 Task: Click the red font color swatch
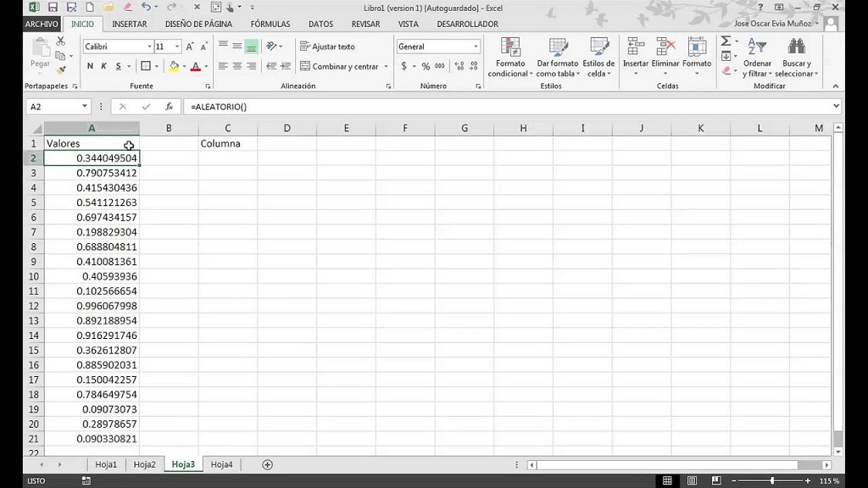(195, 66)
